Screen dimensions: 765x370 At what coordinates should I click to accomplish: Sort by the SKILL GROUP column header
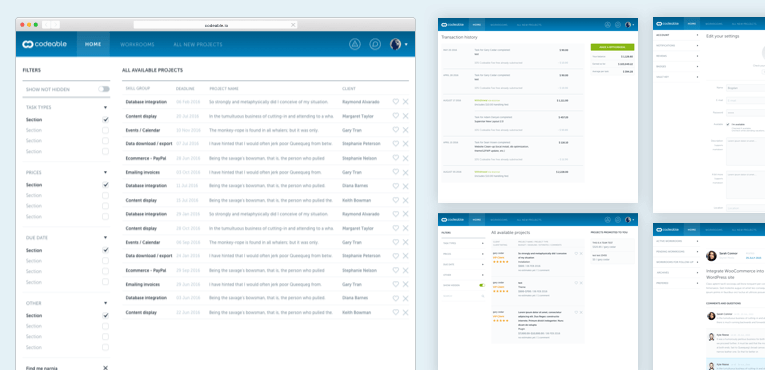pyautogui.click(x=138, y=89)
